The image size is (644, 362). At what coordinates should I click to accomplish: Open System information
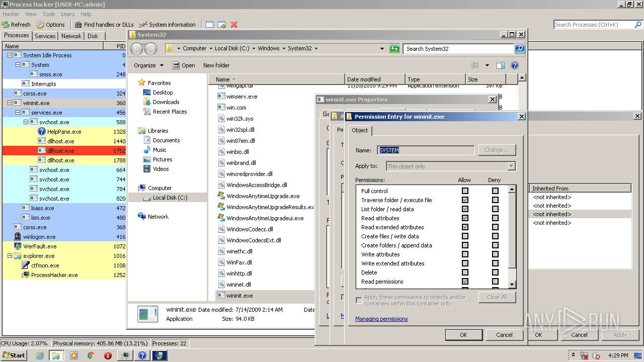click(167, 24)
